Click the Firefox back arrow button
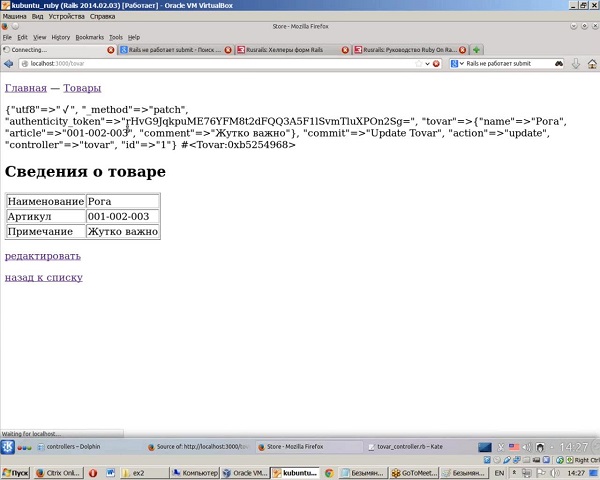Image resolution: width=600 pixels, height=480 pixels. click(9, 63)
